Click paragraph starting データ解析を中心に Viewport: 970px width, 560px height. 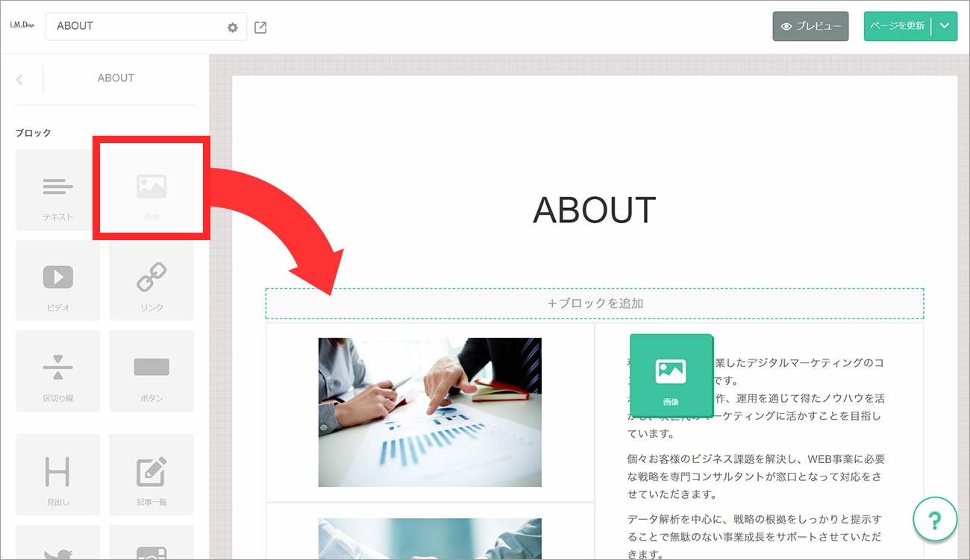756,536
